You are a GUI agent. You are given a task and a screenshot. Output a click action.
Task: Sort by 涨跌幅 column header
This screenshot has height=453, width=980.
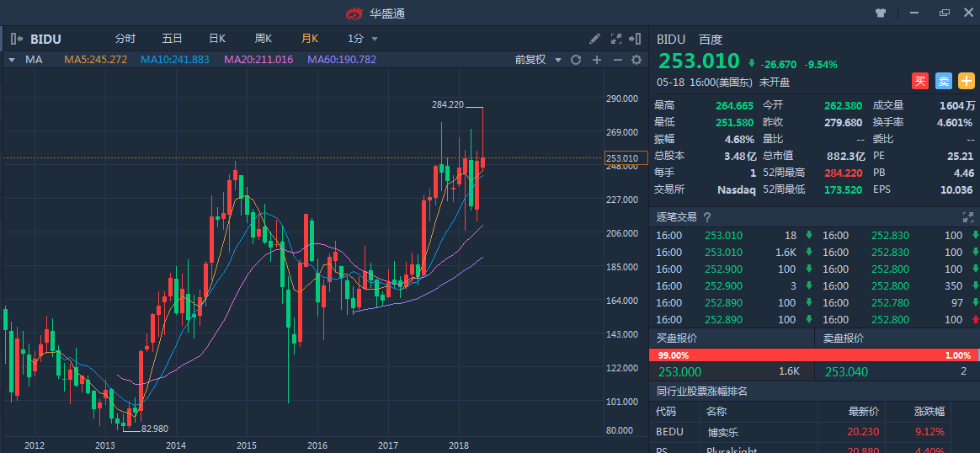929,412
